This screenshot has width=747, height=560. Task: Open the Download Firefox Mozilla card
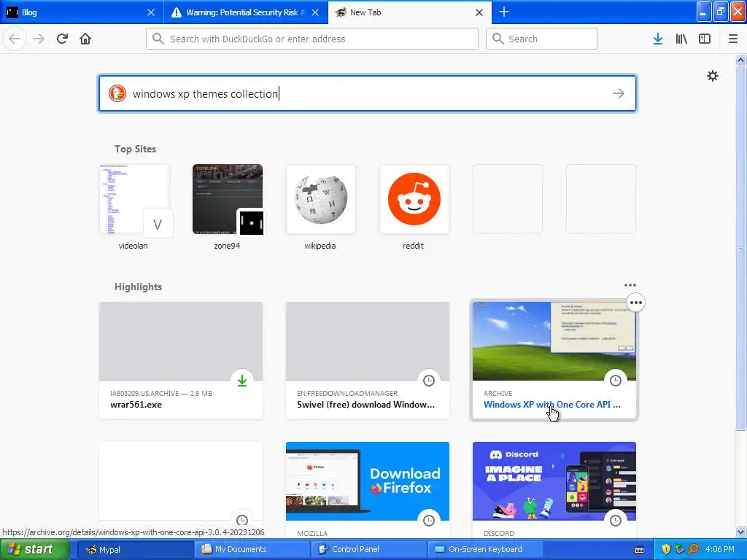click(368, 491)
